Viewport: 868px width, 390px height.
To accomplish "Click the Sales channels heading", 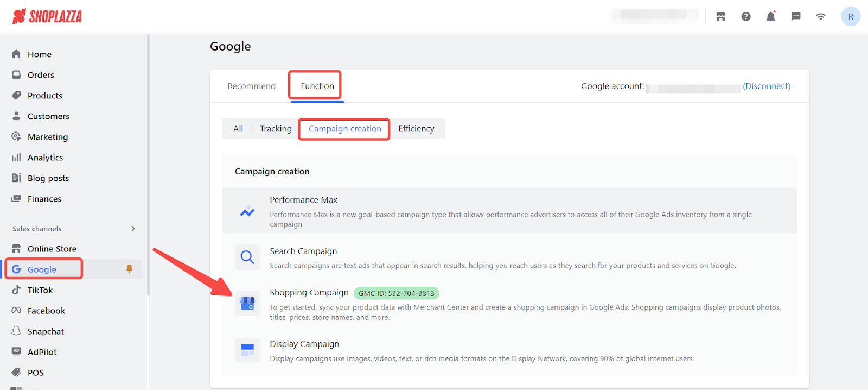I will click(x=37, y=229).
